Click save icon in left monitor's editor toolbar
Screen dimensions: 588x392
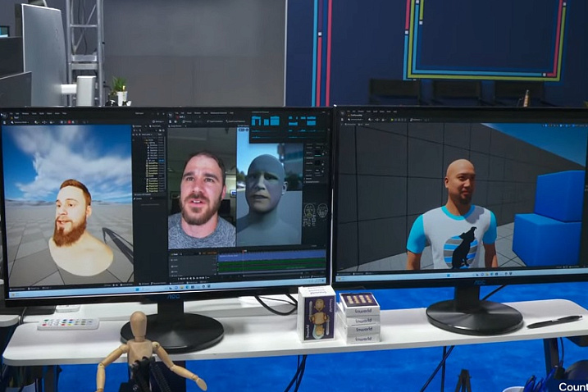click(4, 123)
